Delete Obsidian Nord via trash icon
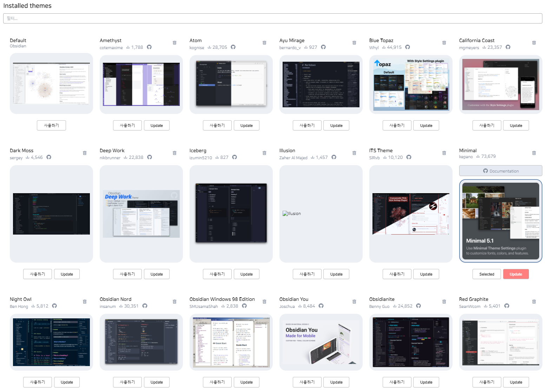The width and height of the screenshot is (548, 392). [x=174, y=302]
